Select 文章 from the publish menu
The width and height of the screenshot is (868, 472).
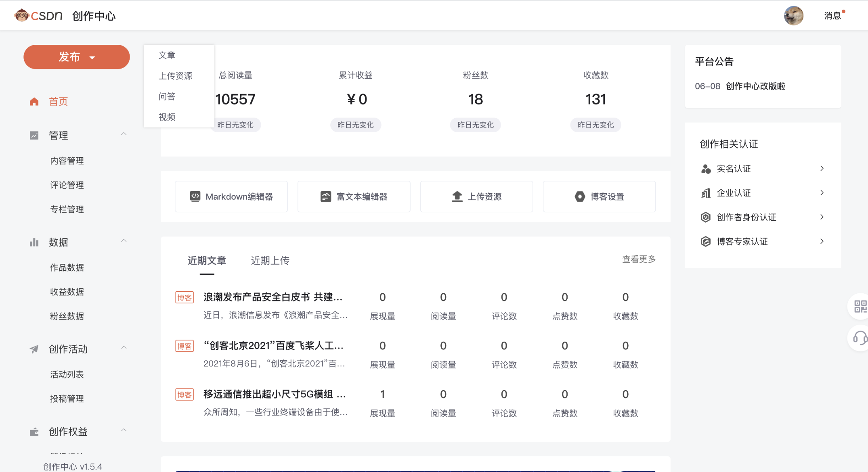[167, 55]
